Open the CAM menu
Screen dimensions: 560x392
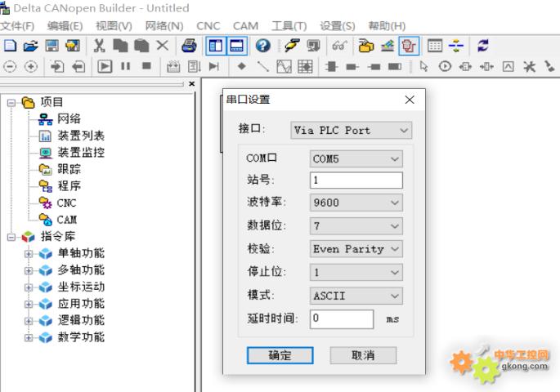246,26
